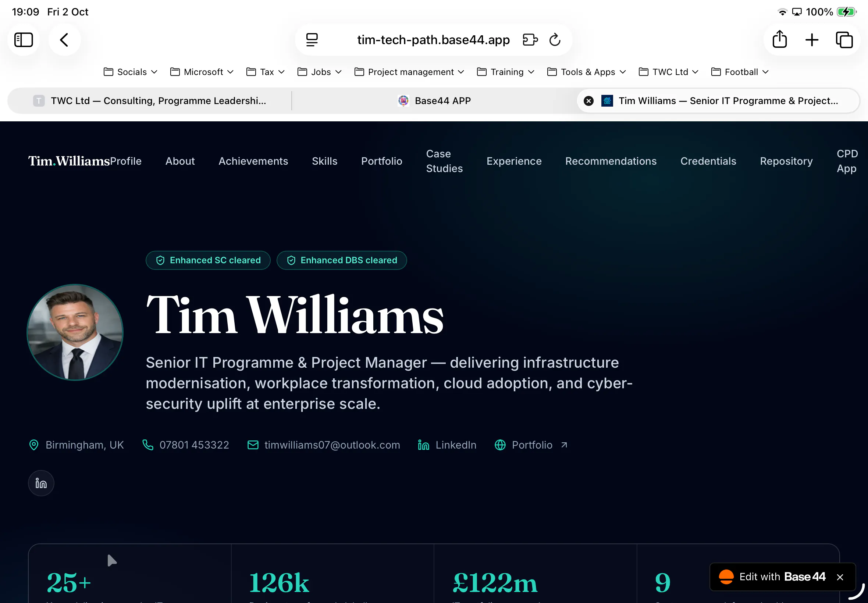Click the timwilliams07@outlook.com email link

332,445
